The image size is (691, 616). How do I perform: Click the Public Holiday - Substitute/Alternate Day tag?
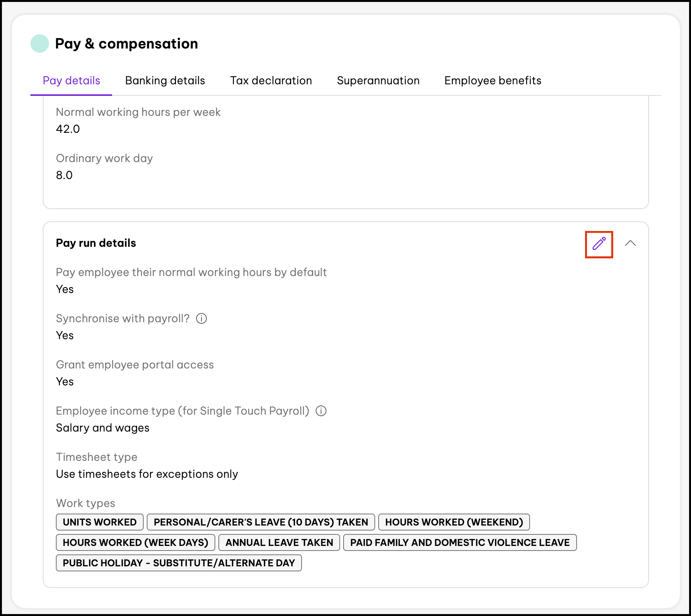coord(179,563)
